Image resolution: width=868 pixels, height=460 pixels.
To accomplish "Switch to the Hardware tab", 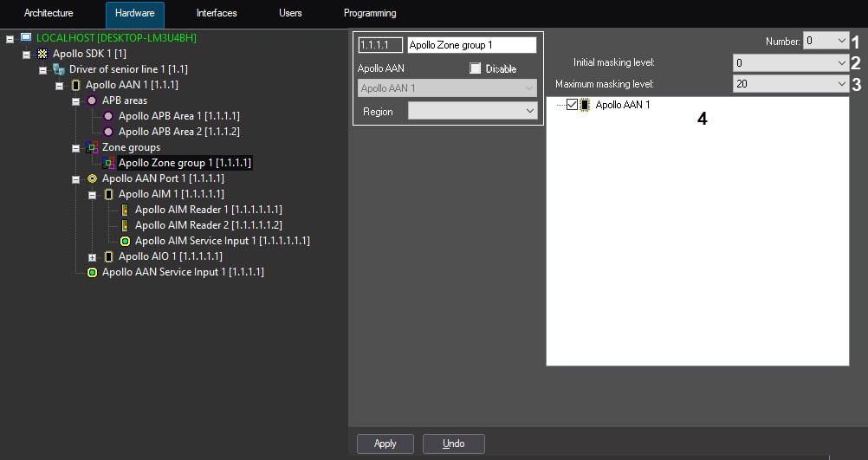I will [x=135, y=14].
